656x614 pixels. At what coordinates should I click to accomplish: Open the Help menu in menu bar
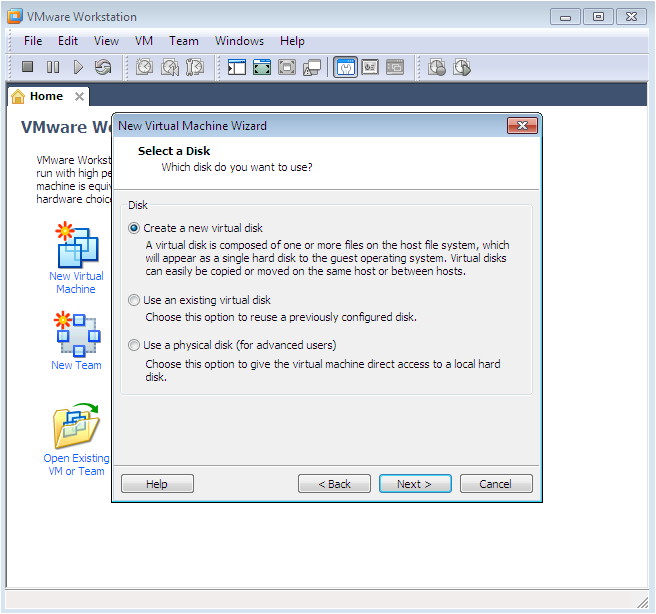[292, 41]
